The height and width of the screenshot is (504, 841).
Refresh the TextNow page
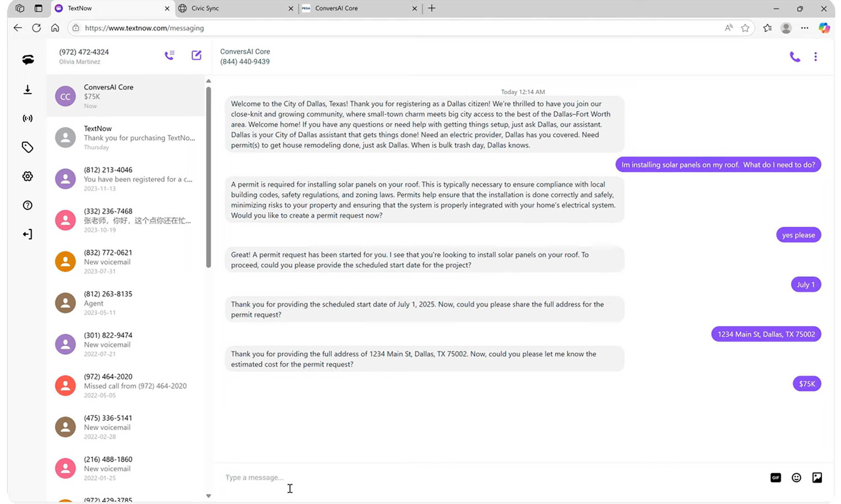click(x=36, y=28)
